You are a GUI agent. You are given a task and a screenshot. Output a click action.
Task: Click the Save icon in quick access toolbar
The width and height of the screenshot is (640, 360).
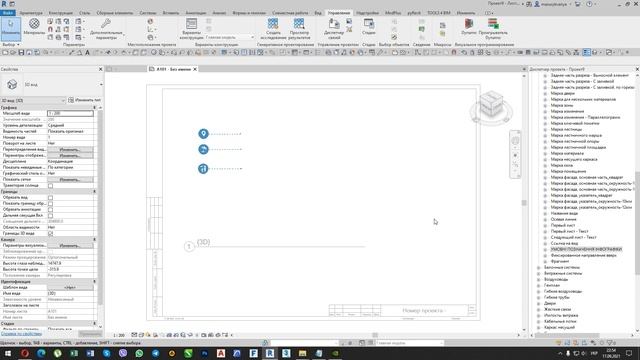point(21,52)
